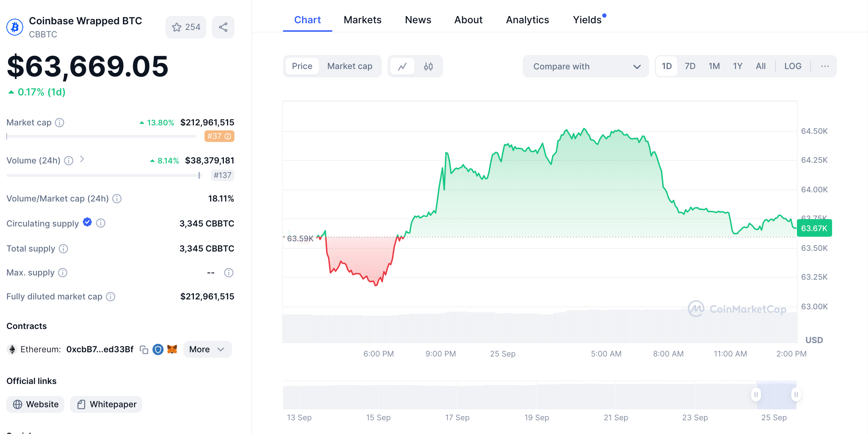Click the 13.80% market cap change

(x=161, y=123)
